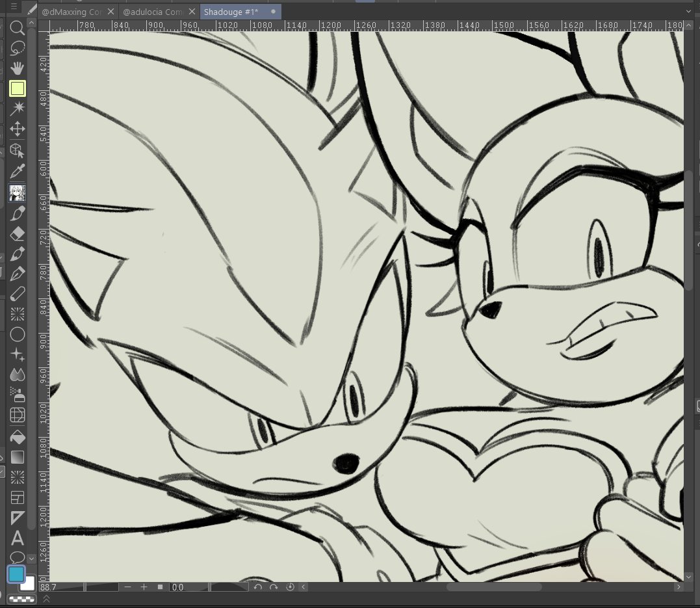Select the Eraser tool
The image size is (700, 608).
[x=17, y=233]
